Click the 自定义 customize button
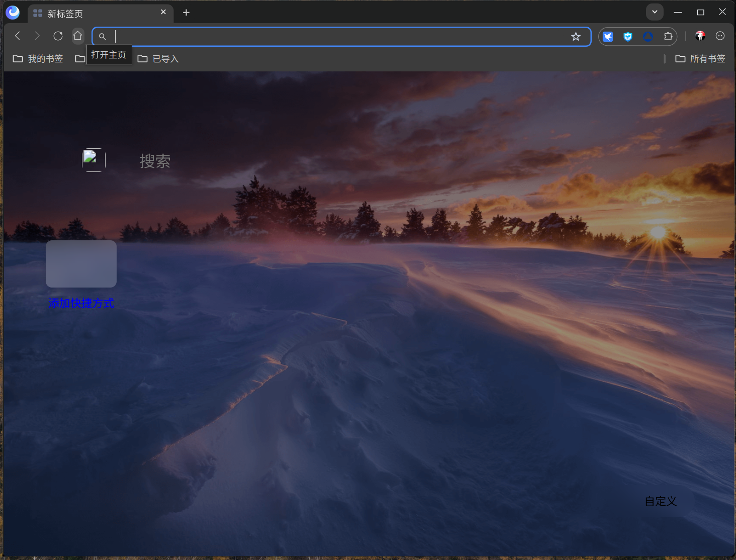 [x=661, y=501]
